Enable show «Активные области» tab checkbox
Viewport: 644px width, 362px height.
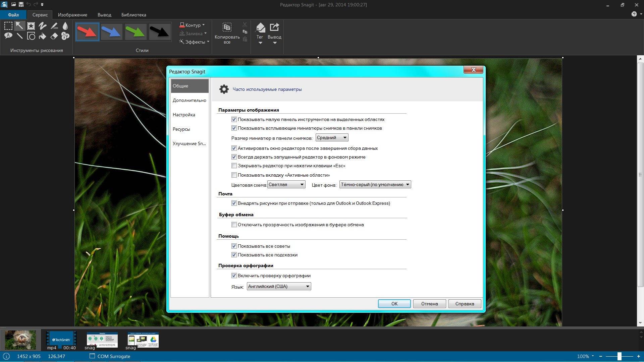click(234, 175)
